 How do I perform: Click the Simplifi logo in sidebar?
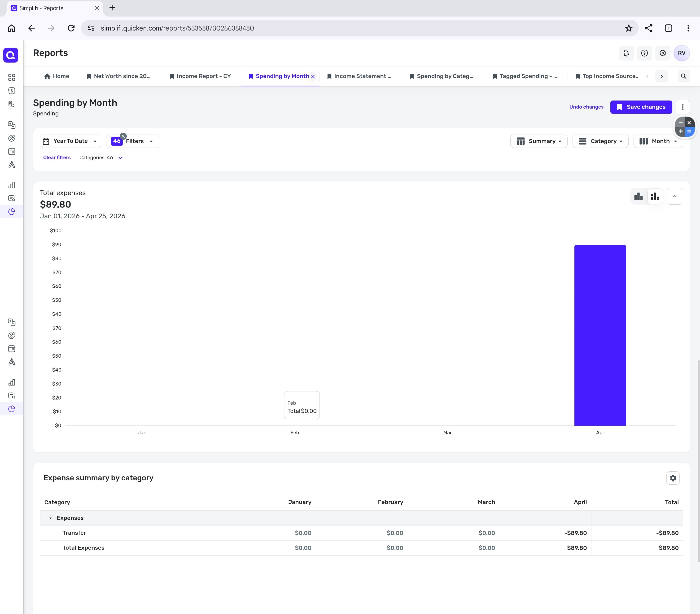point(11,55)
